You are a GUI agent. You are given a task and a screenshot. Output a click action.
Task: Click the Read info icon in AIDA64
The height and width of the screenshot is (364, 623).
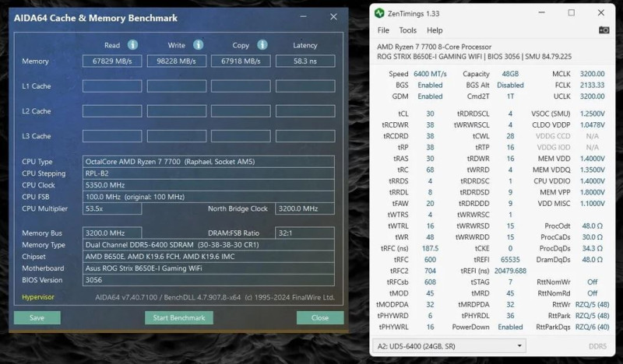(132, 45)
